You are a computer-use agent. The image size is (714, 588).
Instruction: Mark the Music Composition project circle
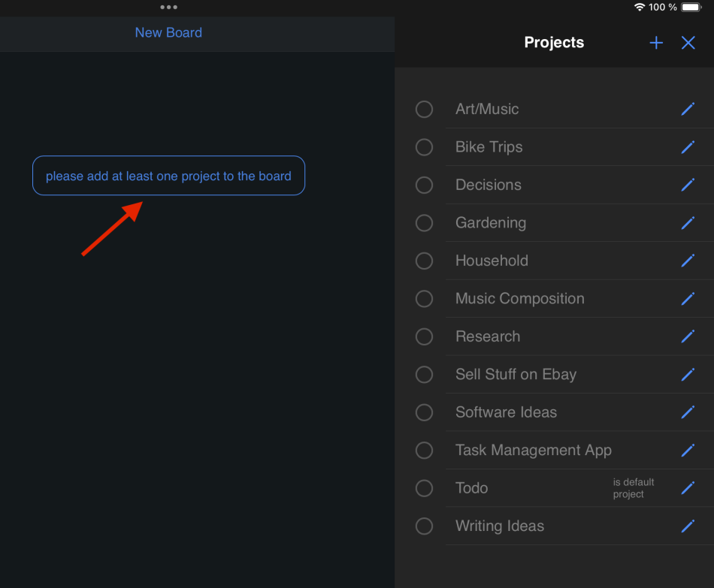tap(424, 299)
